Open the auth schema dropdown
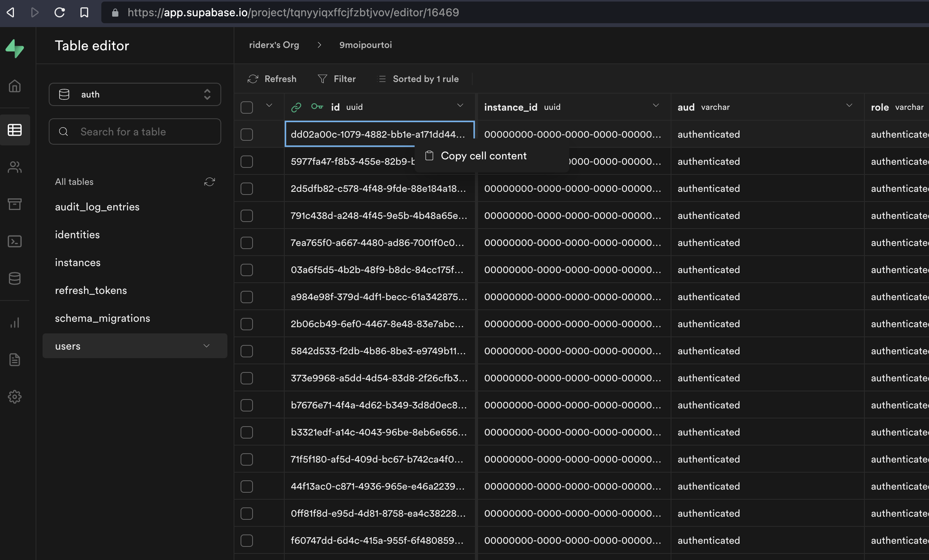929x560 pixels. 135,94
